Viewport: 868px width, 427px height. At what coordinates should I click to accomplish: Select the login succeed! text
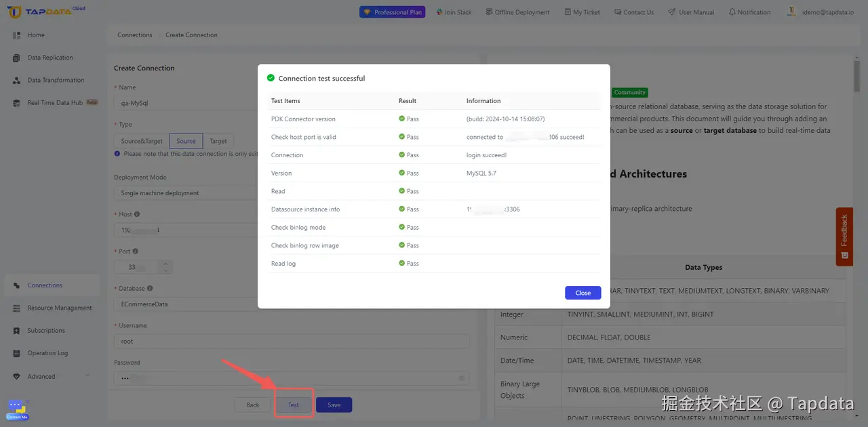[x=486, y=155]
